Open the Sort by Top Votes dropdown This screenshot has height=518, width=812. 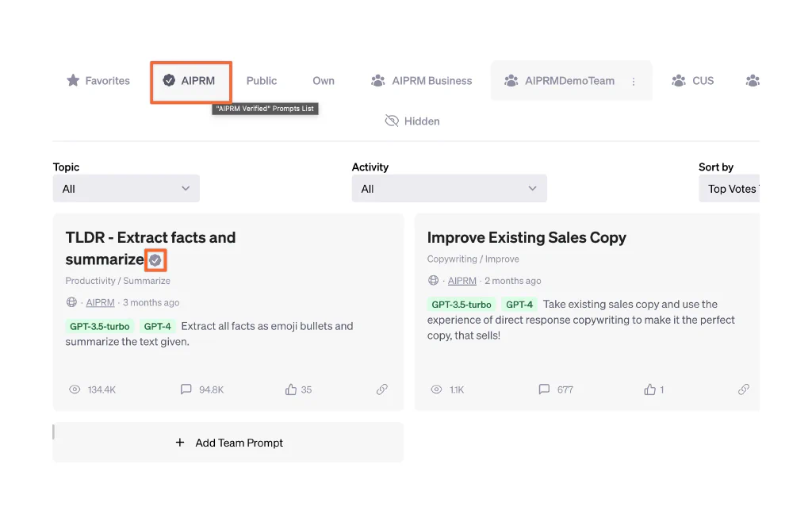(x=730, y=189)
